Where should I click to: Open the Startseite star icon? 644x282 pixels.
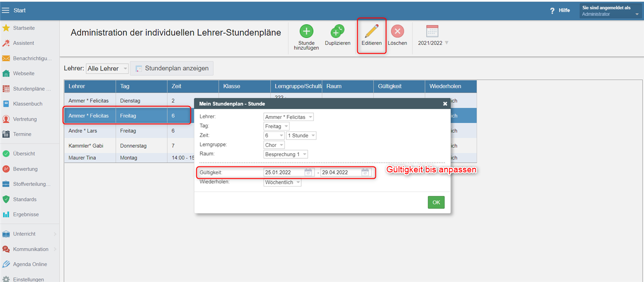tap(6, 28)
